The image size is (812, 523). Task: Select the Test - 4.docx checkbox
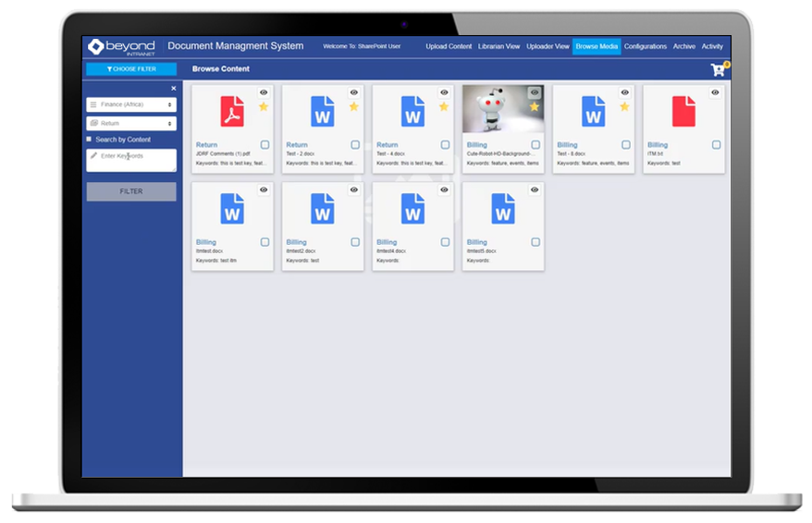pyautogui.click(x=446, y=145)
